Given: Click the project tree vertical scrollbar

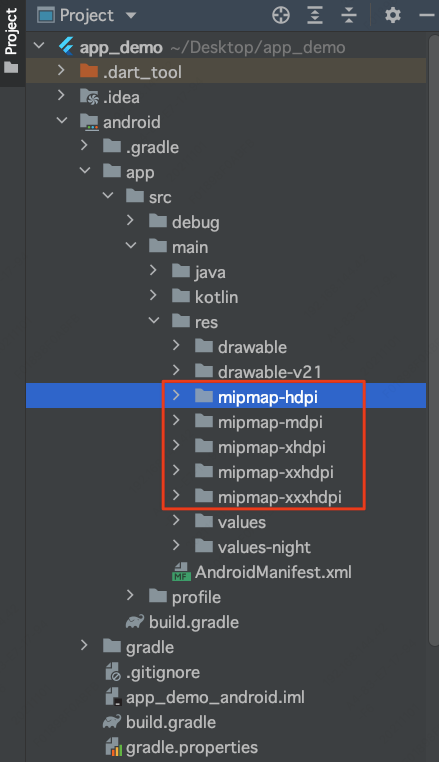Looking at the screenshot, I should (434, 340).
